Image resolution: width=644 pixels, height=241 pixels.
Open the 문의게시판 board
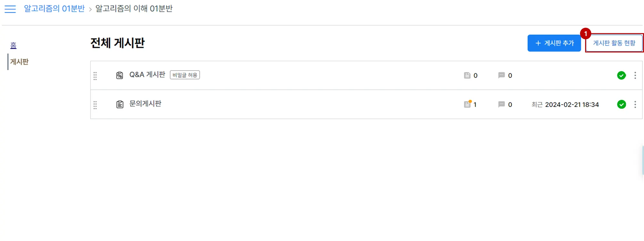[145, 104]
